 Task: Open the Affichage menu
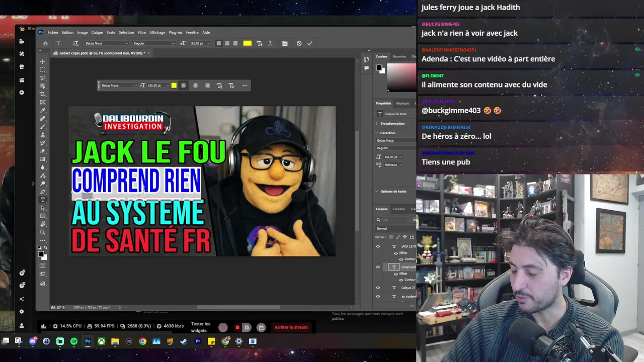tap(157, 32)
